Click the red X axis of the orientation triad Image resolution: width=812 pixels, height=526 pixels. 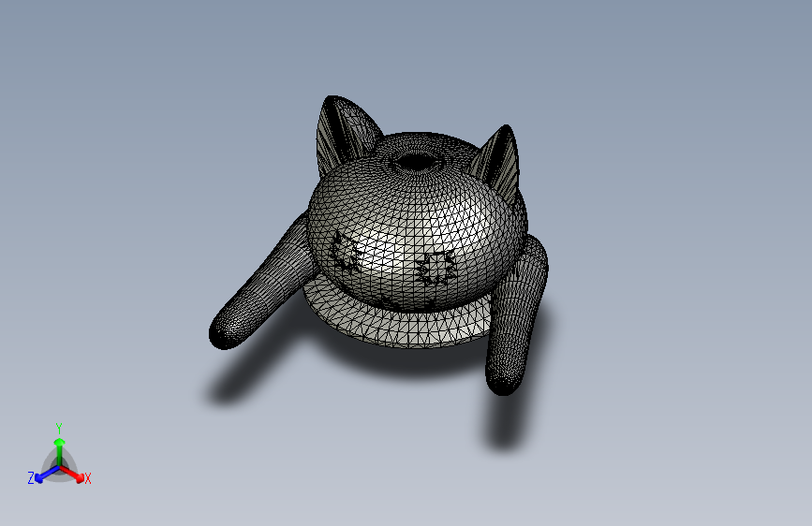73,475
